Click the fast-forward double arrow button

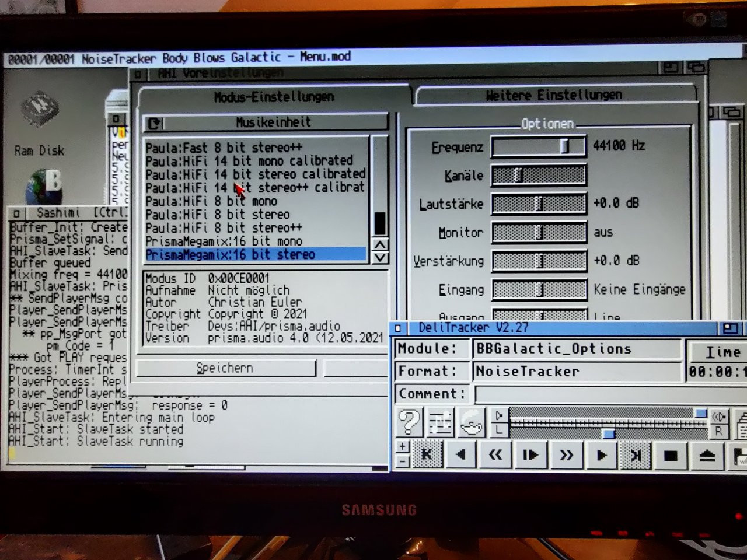pyautogui.click(x=566, y=456)
